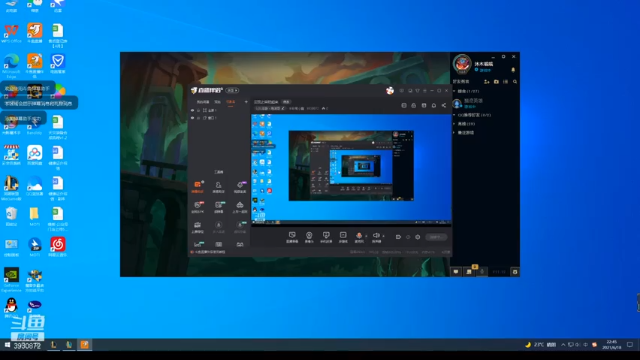The height and width of the screenshot is (360, 640).
Task: Show hidden system tray icons
Action: (563, 345)
